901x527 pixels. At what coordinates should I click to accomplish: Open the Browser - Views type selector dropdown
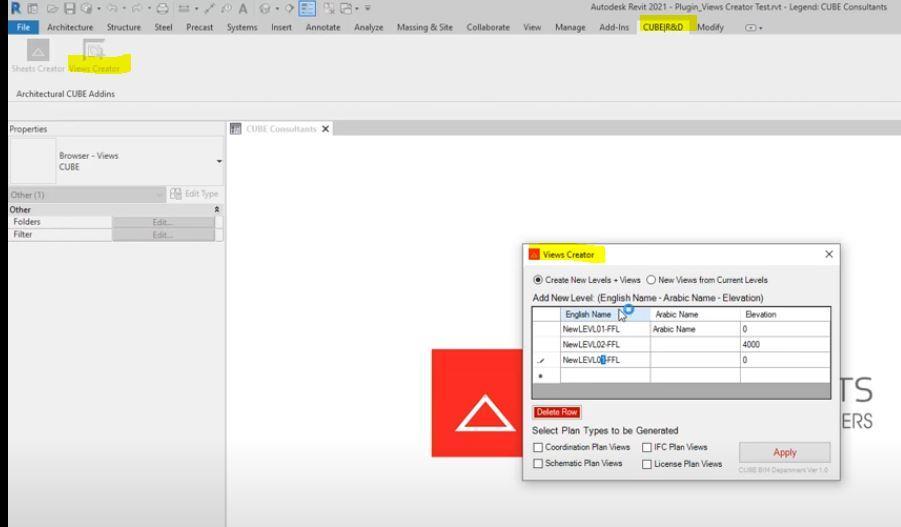219,161
